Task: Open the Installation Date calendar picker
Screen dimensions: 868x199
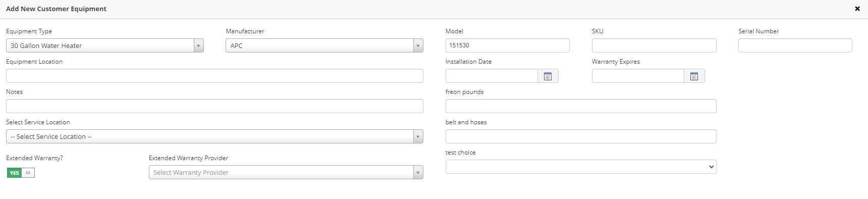Action: point(548,76)
